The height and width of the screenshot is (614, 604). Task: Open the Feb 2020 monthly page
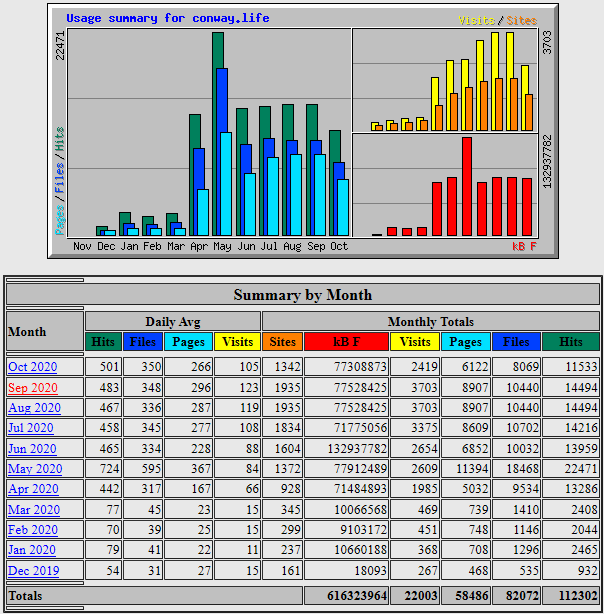point(33,530)
